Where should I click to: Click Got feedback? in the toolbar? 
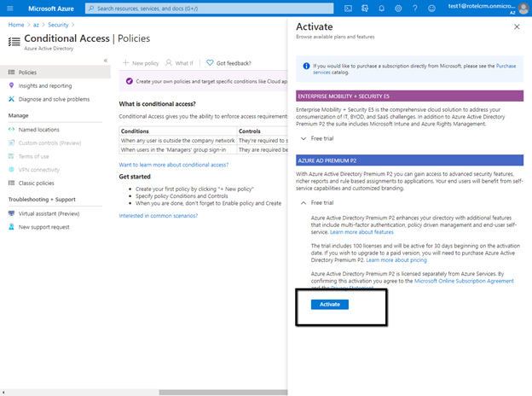(229, 63)
